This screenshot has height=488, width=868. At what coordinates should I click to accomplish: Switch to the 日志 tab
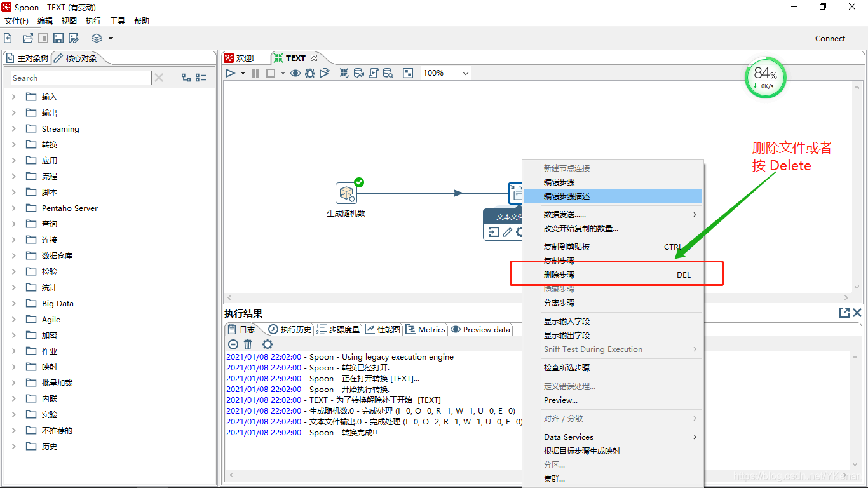(x=241, y=329)
